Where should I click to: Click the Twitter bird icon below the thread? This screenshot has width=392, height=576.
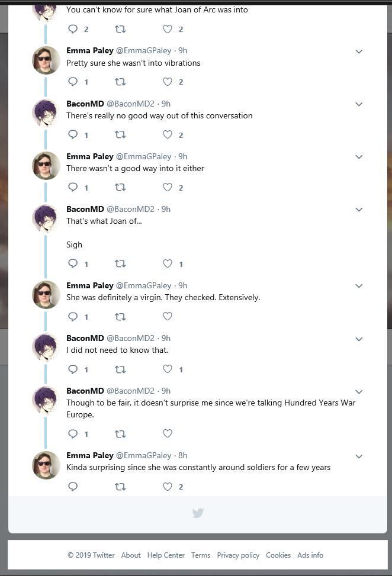click(x=198, y=513)
